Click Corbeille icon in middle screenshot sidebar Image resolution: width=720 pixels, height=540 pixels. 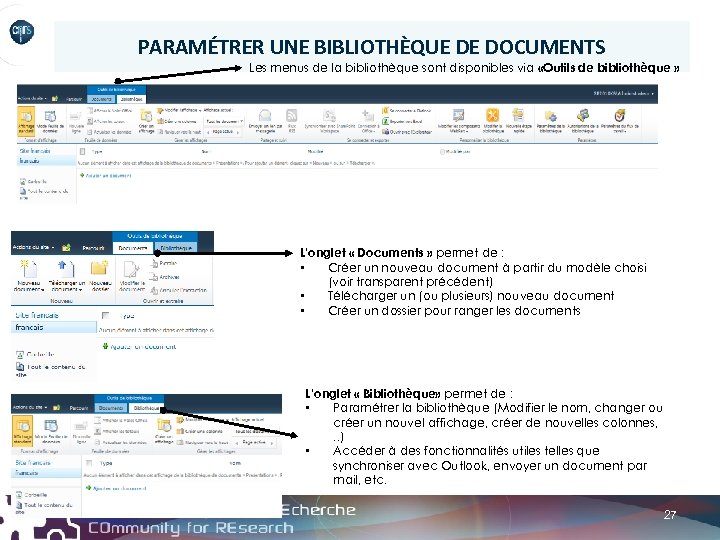pyautogui.click(x=20, y=354)
